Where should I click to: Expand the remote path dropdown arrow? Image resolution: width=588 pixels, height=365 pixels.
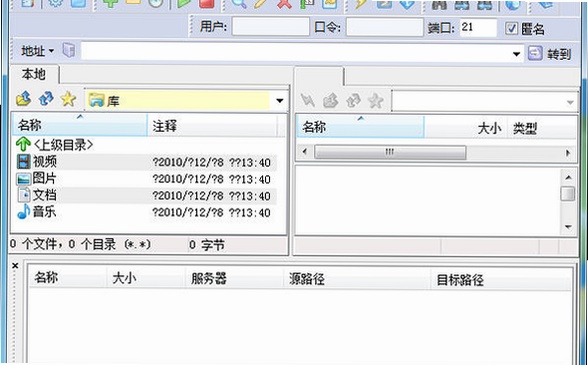(x=570, y=102)
